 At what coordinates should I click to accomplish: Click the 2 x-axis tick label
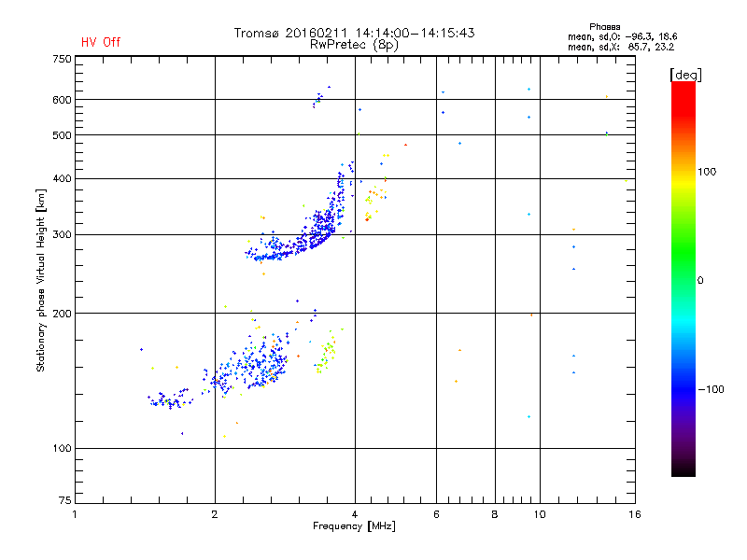pos(215,514)
